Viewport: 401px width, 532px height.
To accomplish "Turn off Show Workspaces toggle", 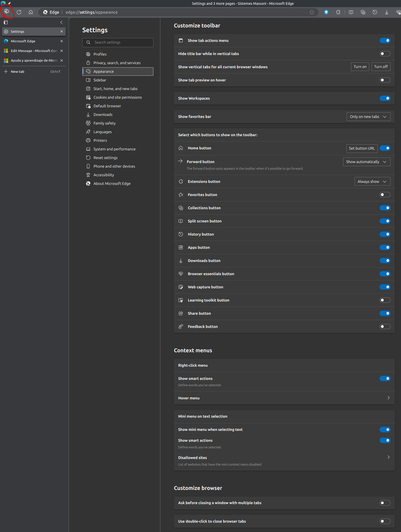I will click(x=384, y=99).
